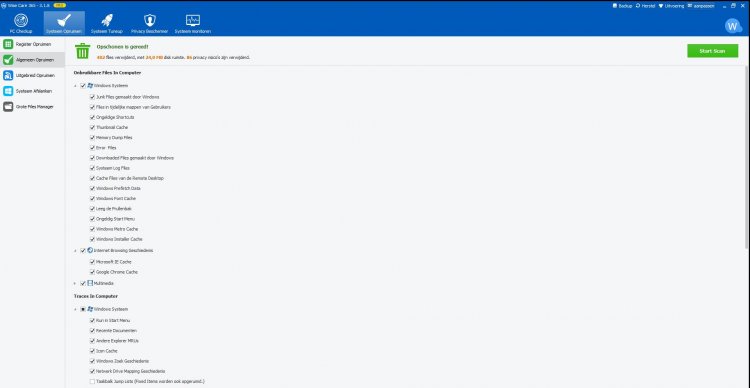Select Systeem Afslanken in the sidebar
This screenshot has height=388, width=750.
33,91
